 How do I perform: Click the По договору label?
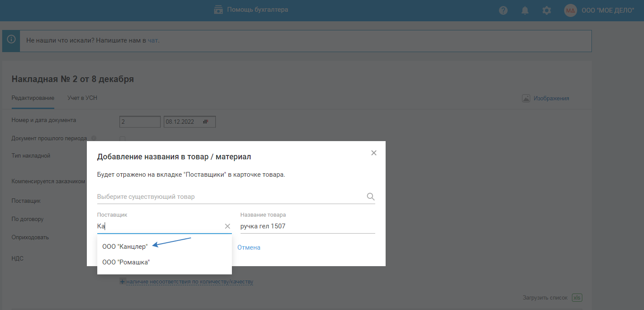click(x=27, y=219)
